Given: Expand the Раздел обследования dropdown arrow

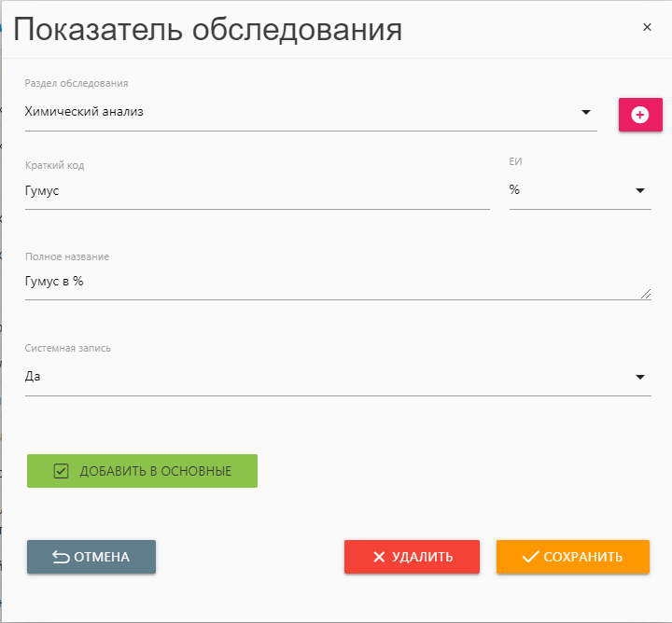Looking at the screenshot, I should point(586,113).
